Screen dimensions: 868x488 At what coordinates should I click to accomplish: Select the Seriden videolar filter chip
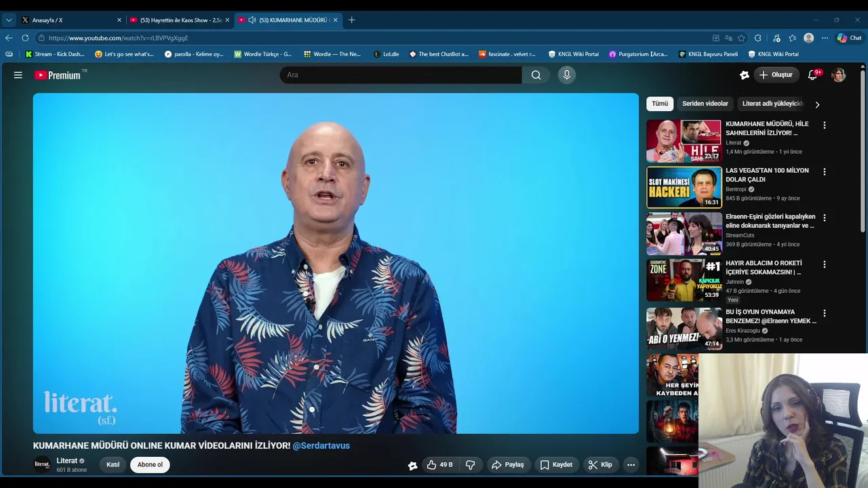[705, 104]
